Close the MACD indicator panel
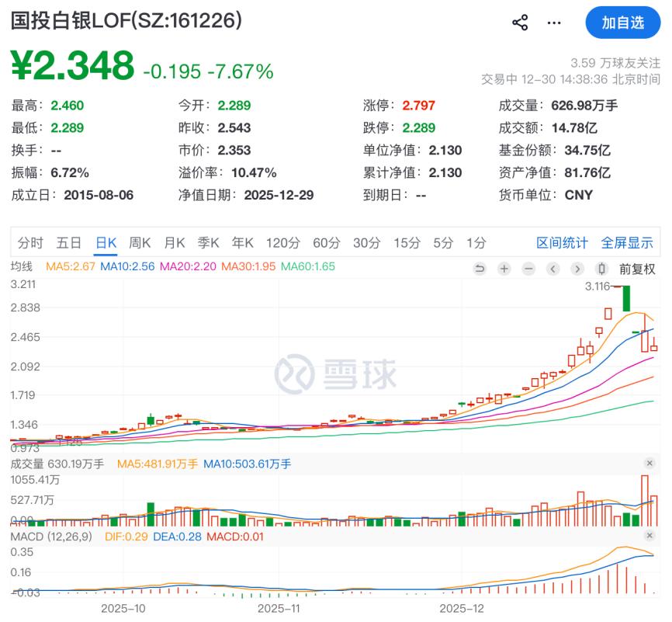The height and width of the screenshot is (622, 672). coord(650,534)
